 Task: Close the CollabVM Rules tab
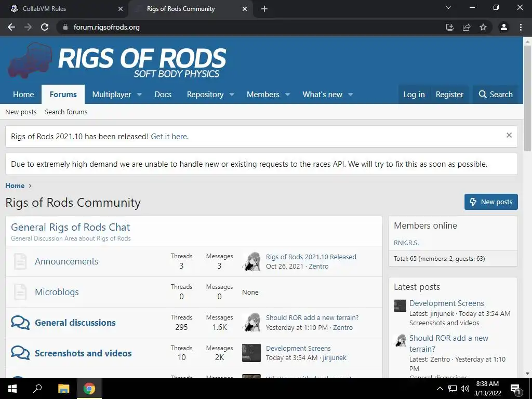click(121, 9)
